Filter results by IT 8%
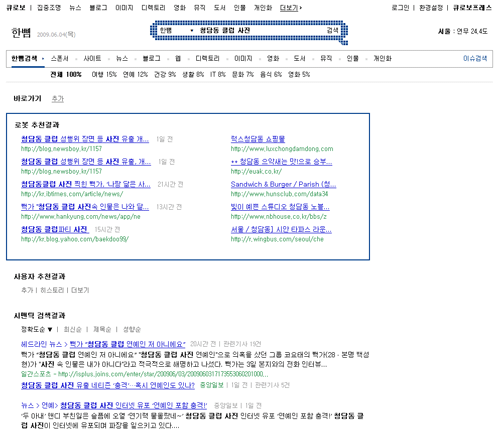 pyautogui.click(x=218, y=74)
